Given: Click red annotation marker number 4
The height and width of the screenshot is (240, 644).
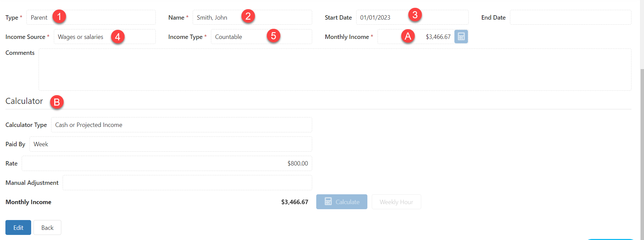Looking at the screenshot, I should point(117,36).
